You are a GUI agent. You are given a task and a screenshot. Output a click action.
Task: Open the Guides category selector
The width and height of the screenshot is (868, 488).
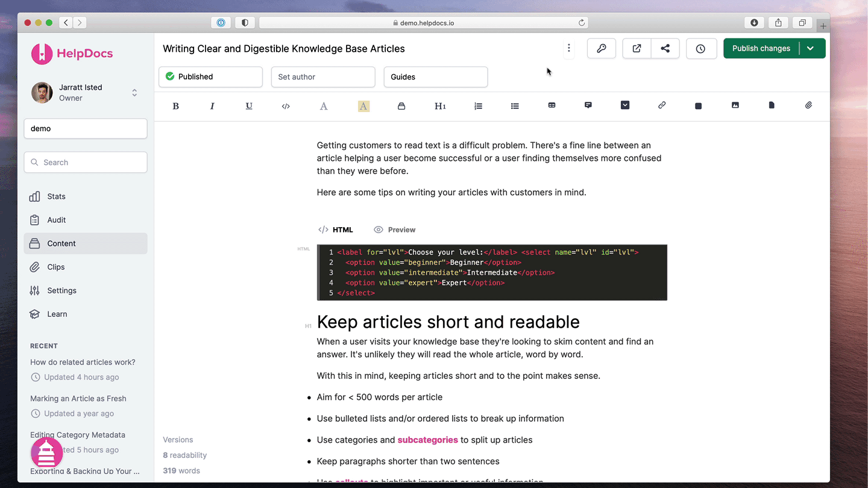(436, 77)
